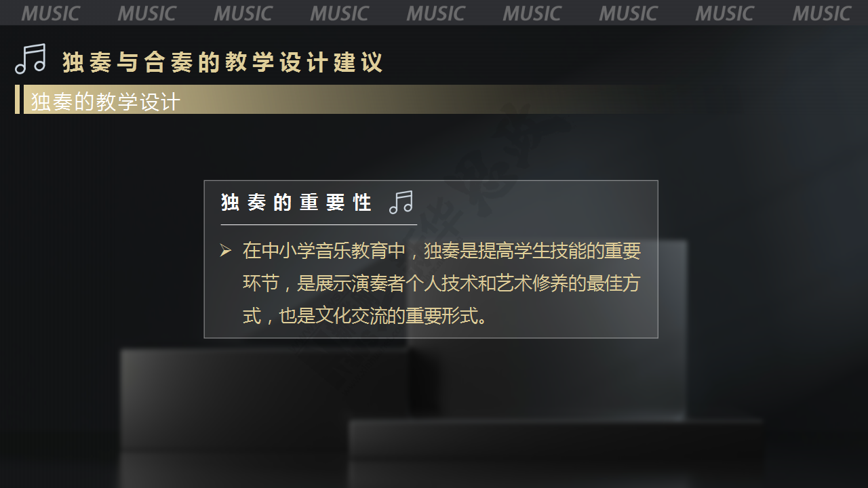Select the 独奏的重要性 card heading
The image size is (868, 488).
pos(296,203)
